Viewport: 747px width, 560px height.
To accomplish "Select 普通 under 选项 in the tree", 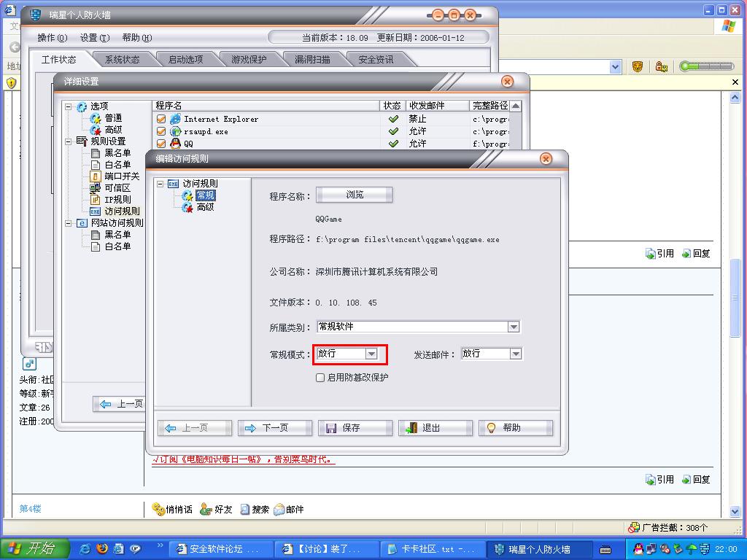I will [113, 117].
